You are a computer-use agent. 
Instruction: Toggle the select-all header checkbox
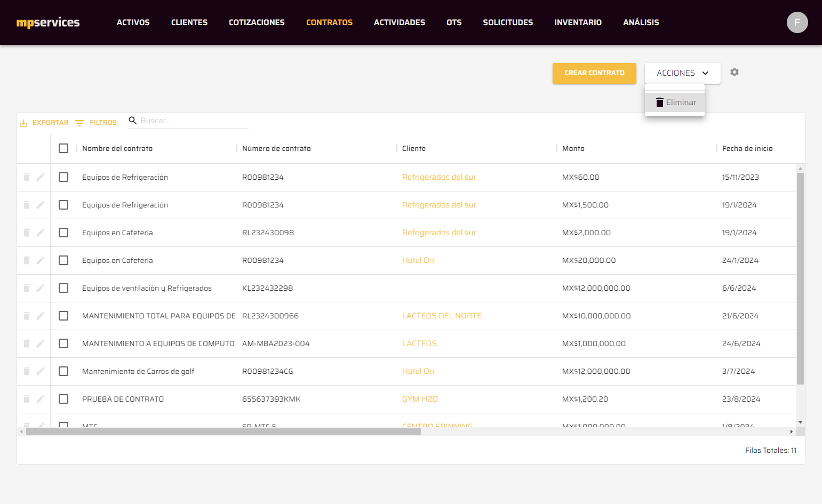[63, 148]
